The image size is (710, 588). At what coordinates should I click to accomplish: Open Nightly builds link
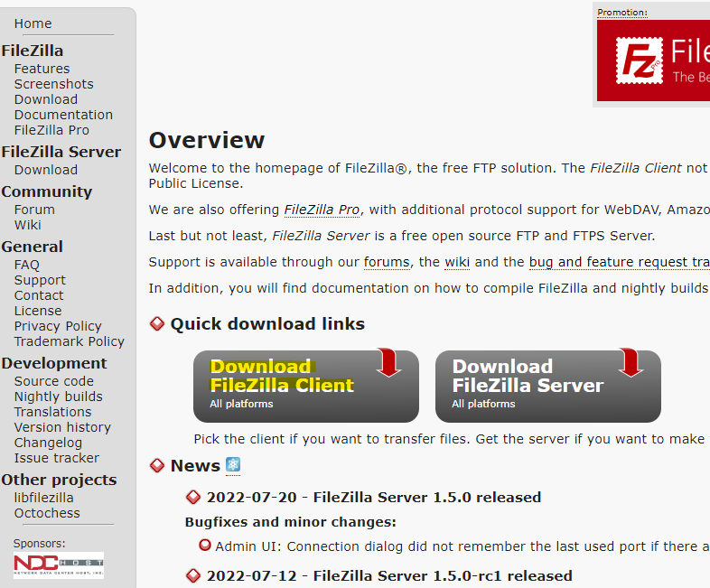(58, 397)
